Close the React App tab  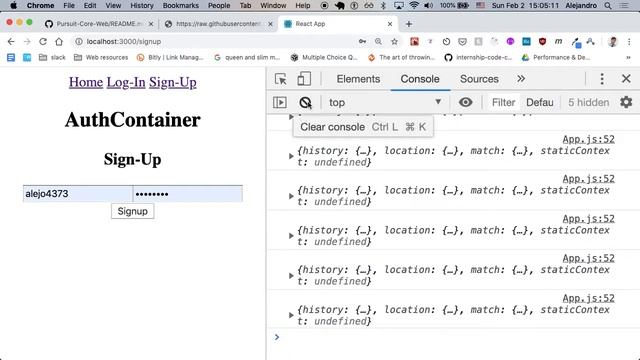click(x=390, y=24)
